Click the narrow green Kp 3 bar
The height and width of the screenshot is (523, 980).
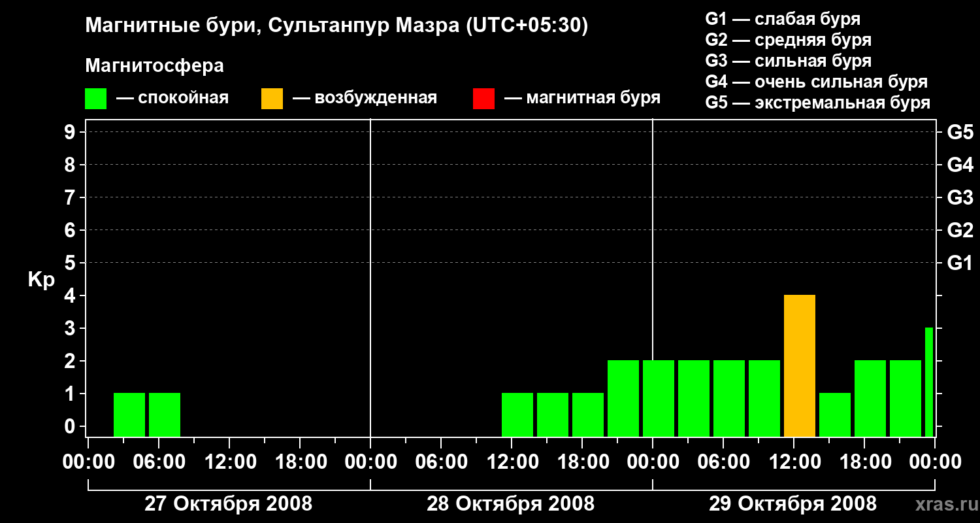point(929,382)
